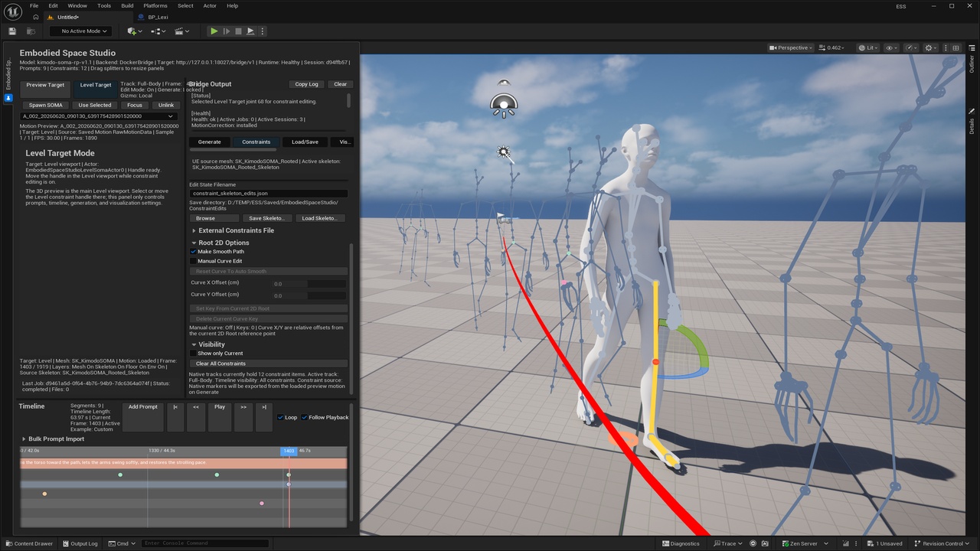Click the frame skip button in the play toolbar

coord(226,31)
